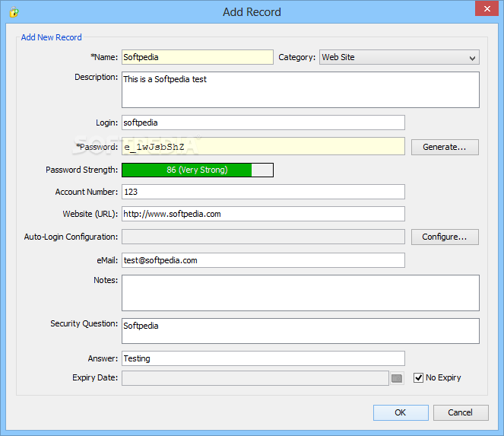504x436 pixels.
Task: Click the Answer field containing Testing
Action: pyautogui.click(x=263, y=358)
